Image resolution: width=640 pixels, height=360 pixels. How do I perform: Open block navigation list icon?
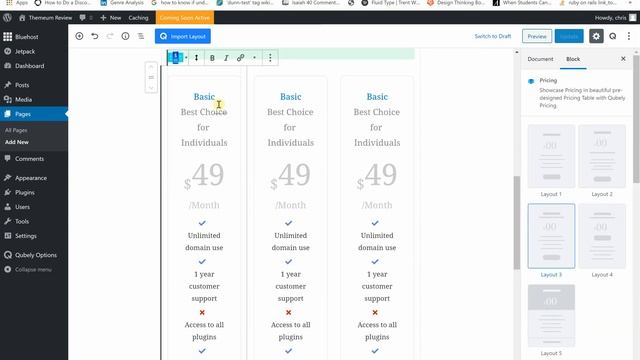[141, 36]
